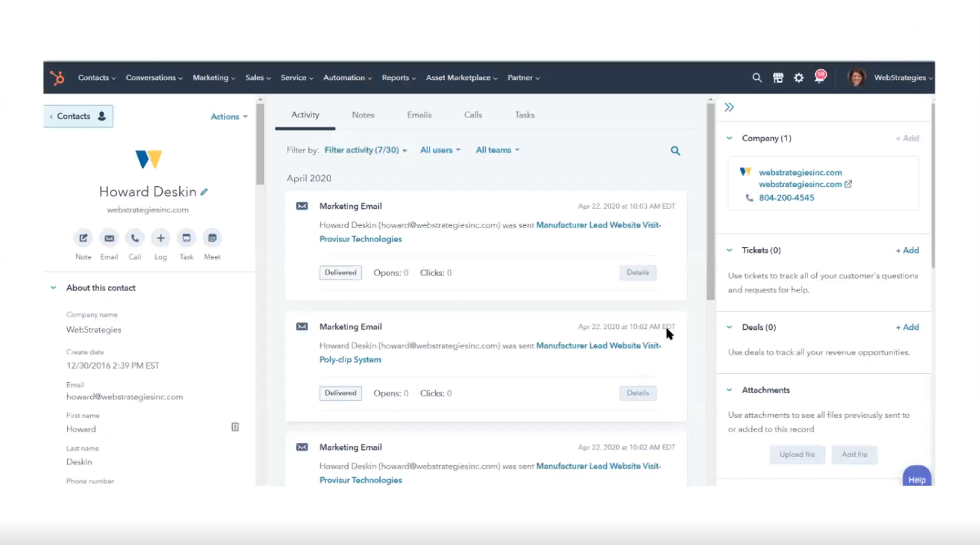Open the Marketing navigation menu
Screen dimensions: 980x545
coord(214,78)
